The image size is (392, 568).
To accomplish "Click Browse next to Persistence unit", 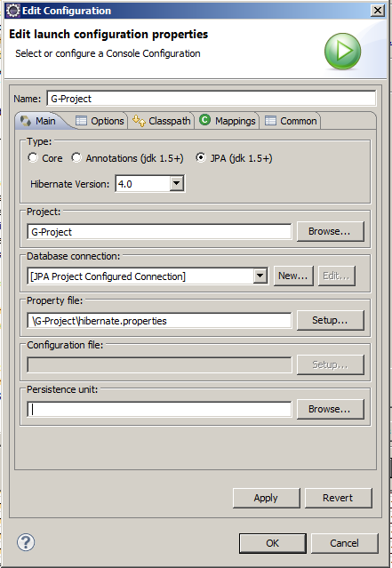I will click(330, 409).
